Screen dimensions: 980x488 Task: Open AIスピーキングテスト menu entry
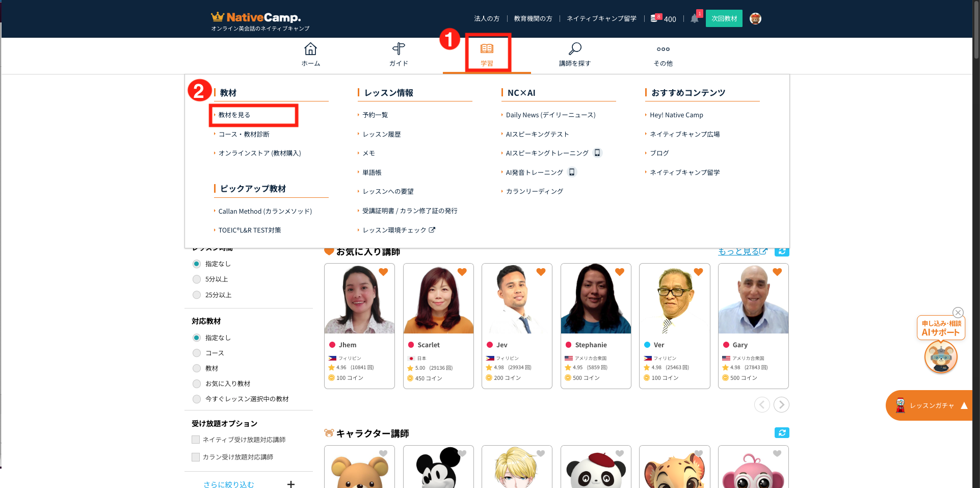(x=537, y=134)
